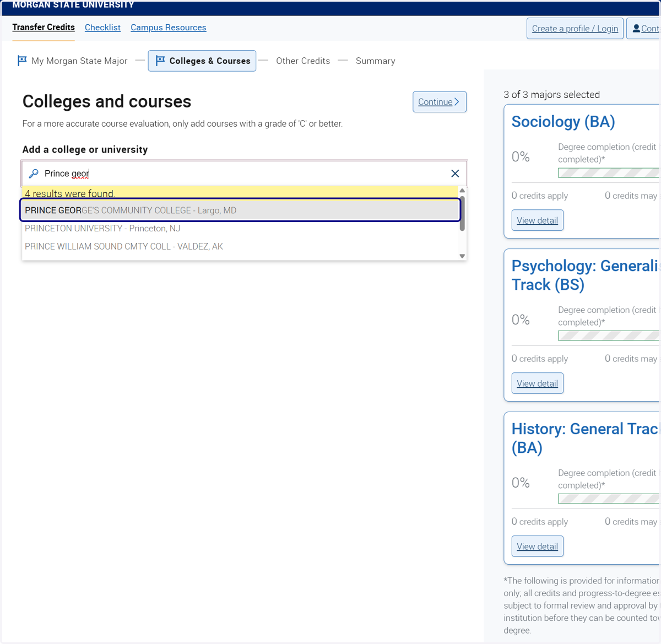Image resolution: width=661 pixels, height=644 pixels.
Task: Click 'Add a college or university' label
Action: pos(85,149)
